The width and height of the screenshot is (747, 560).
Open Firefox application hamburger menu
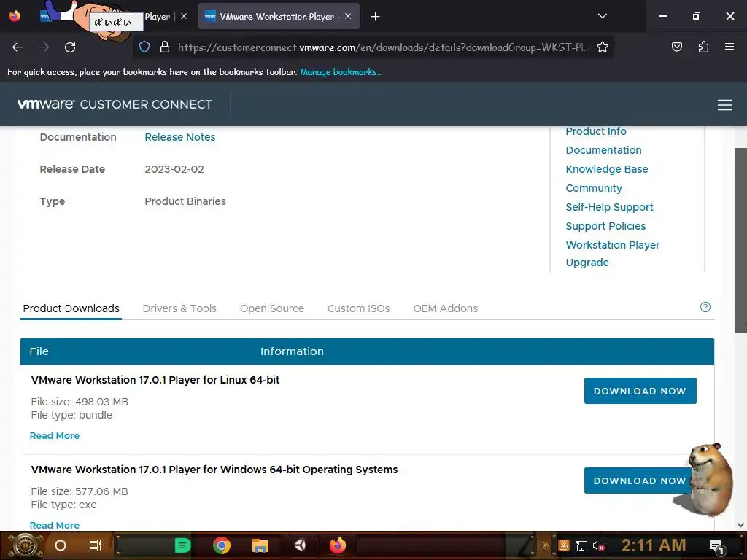point(729,47)
